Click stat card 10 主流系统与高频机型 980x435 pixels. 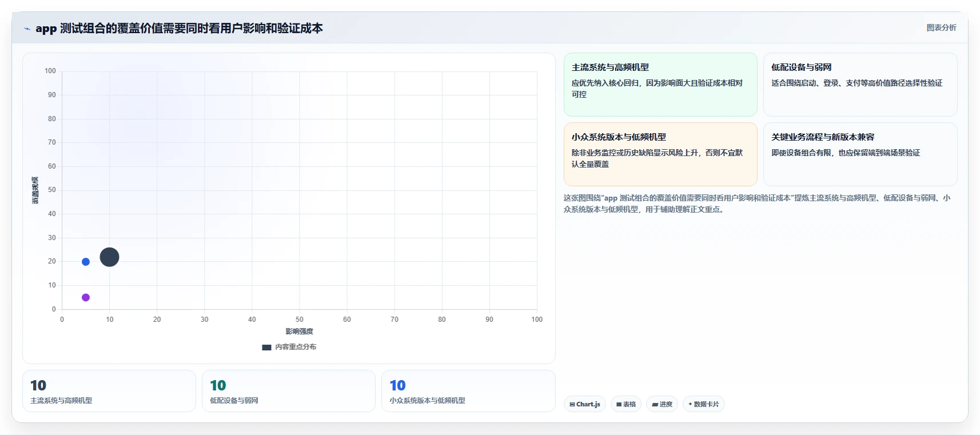109,391
